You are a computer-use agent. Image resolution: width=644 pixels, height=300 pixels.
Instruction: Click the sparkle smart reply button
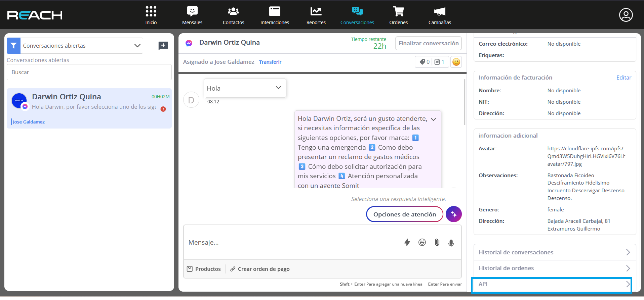click(x=454, y=214)
